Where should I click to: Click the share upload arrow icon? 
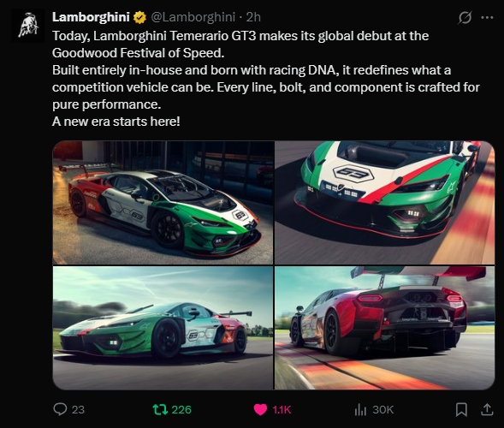(x=487, y=409)
